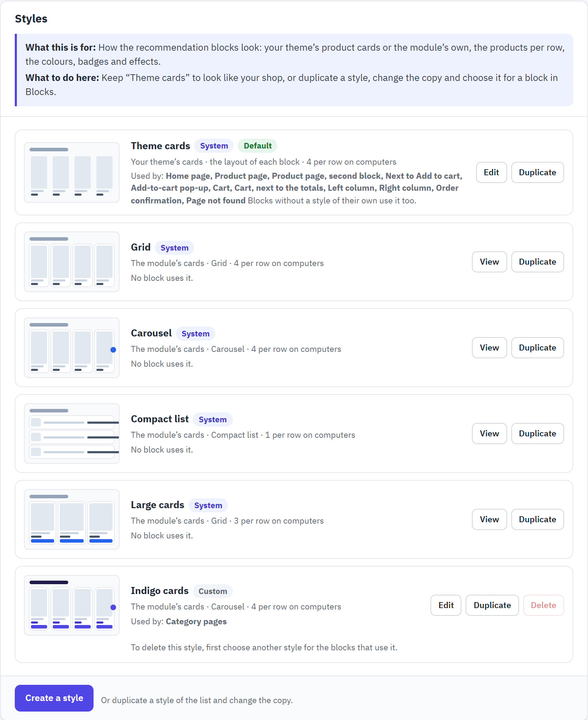Viewport: 588px width, 720px height.
Task: Click the "Theme cards" style title
Action: (x=160, y=146)
